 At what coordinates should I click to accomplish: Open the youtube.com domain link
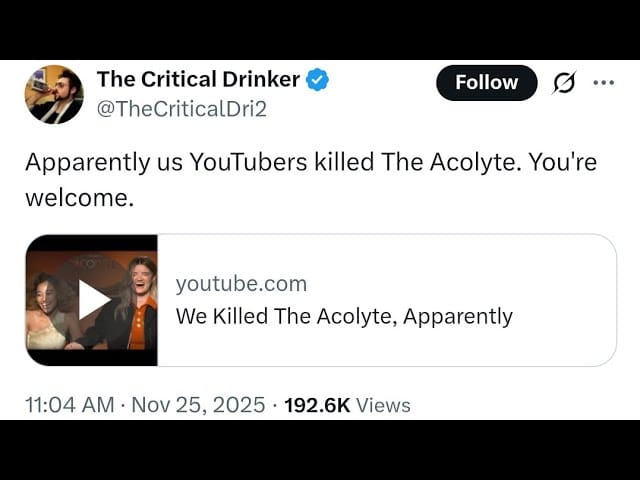pyautogui.click(x=241, y=284)
